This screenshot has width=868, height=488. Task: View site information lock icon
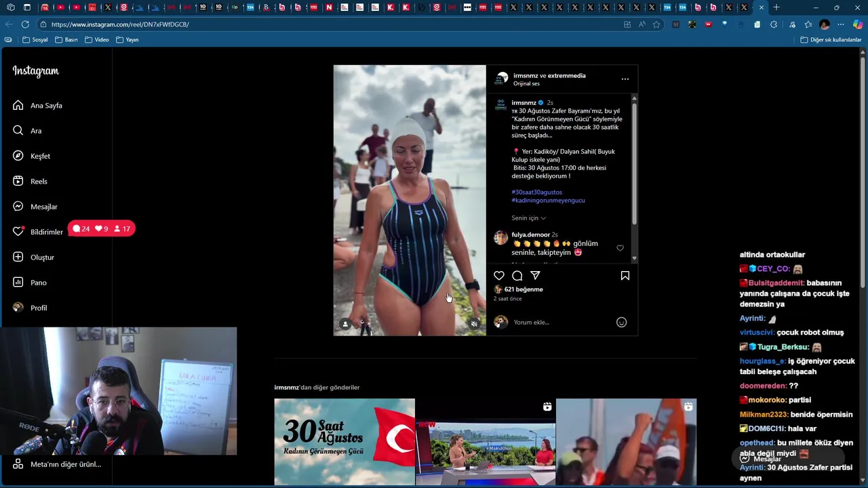(x=43, y=24)
